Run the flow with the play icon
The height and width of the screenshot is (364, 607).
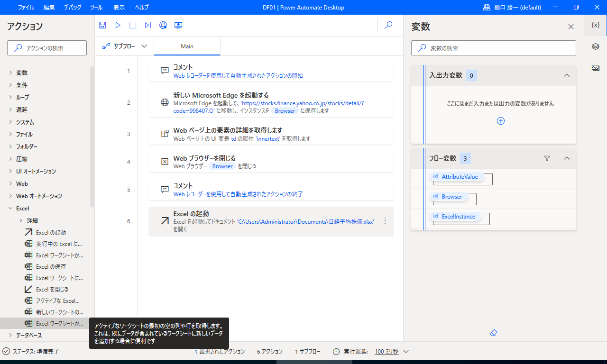[118, 25]
